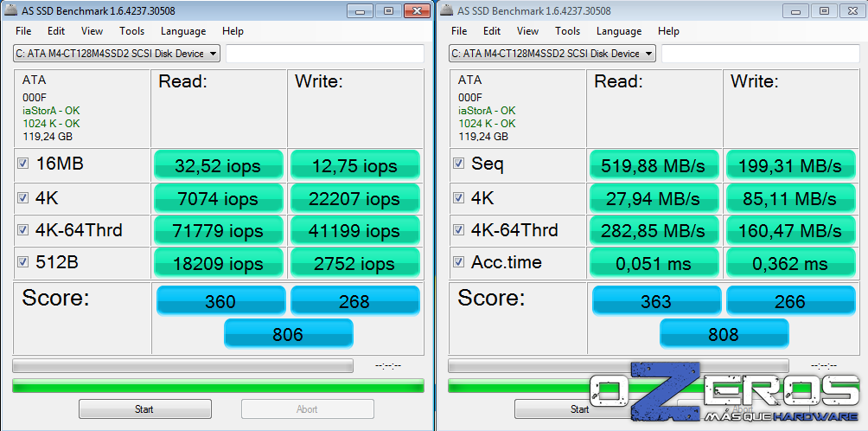This screenshot has width=868, height=431.
Task: Click the 85,11 MB/s 4K write value
Action: click(x=791, y=198)
